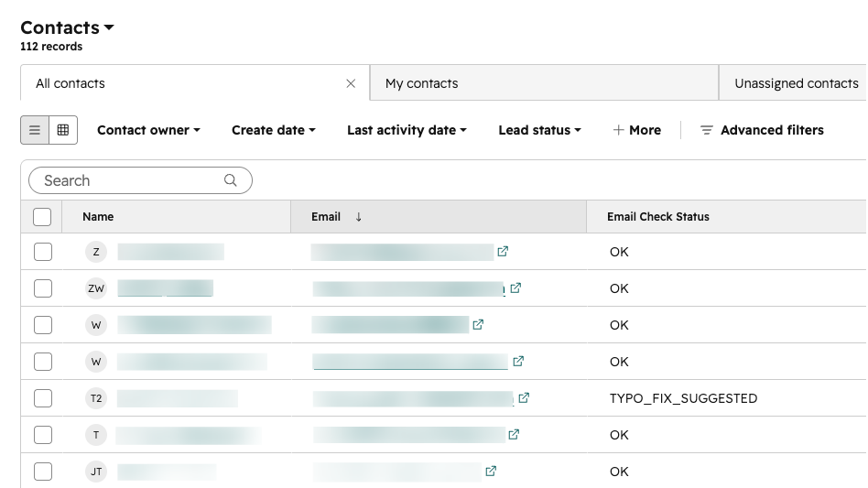Click OK status in Z row
Image resolution: width=868 pixels, height=488 pixels.
pyautogui.click(x=619, y=252)
